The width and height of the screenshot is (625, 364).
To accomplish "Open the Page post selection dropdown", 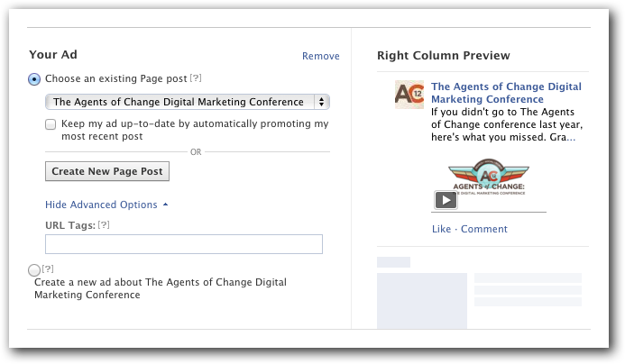I will 188,102.
